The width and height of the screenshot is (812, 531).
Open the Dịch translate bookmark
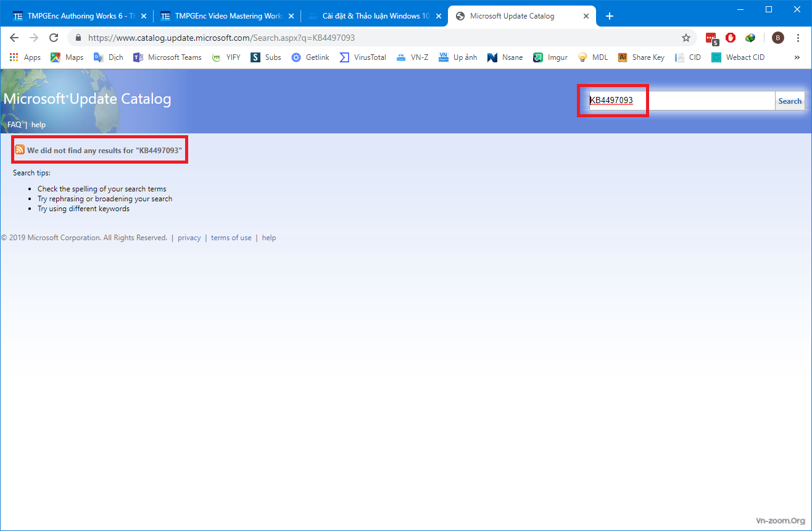pyautogui.click(x=108, y=57)
